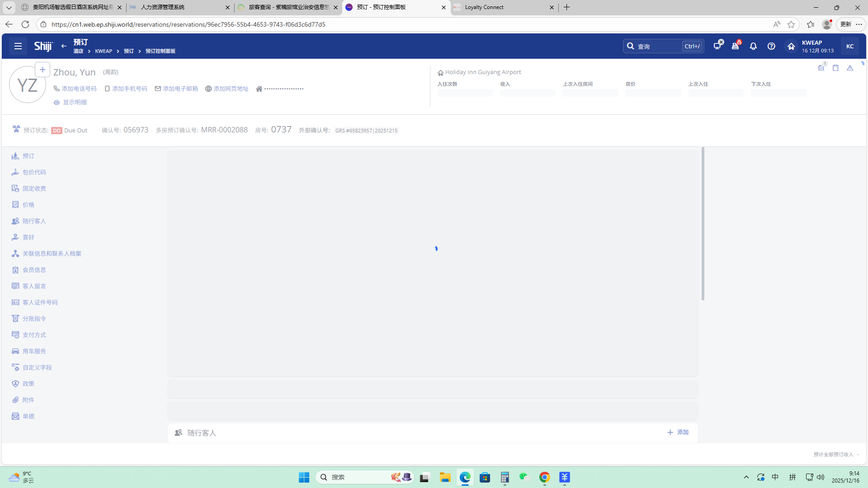
Task: Expand the browser tab list chevron
Action: [9, 7]
